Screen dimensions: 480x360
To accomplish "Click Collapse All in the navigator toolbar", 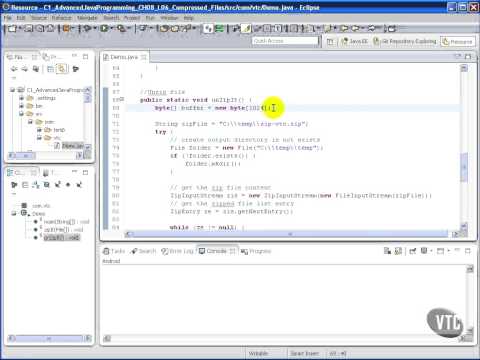I will point(50,69).
